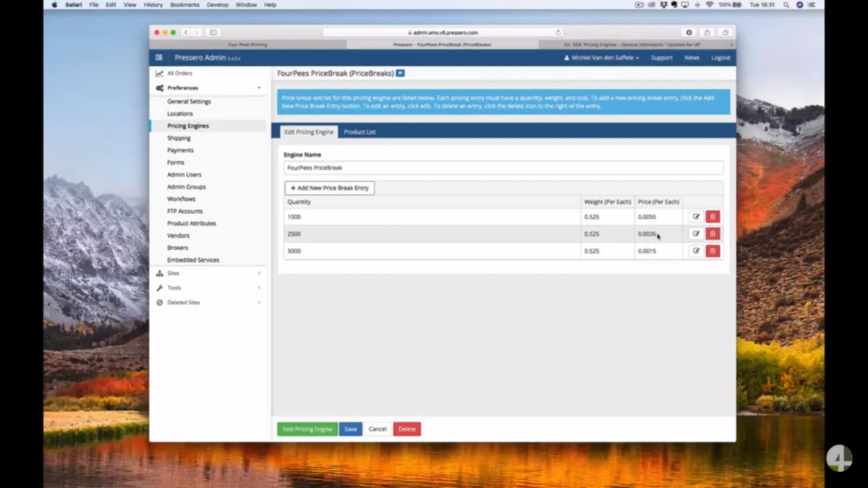Image resolution: width=868 pixels, height=488 pixels.
Task: Click the Cancel button
Action: click(378, 429)
